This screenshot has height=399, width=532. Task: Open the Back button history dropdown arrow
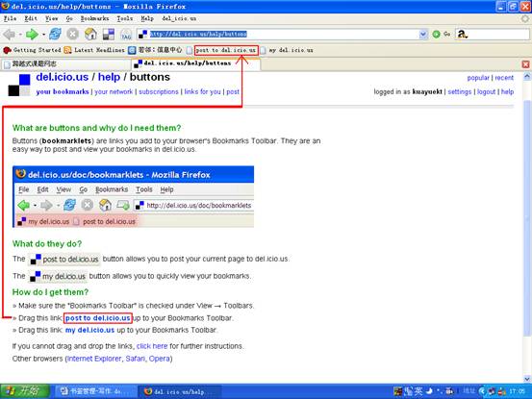click(x=20, y=35)
